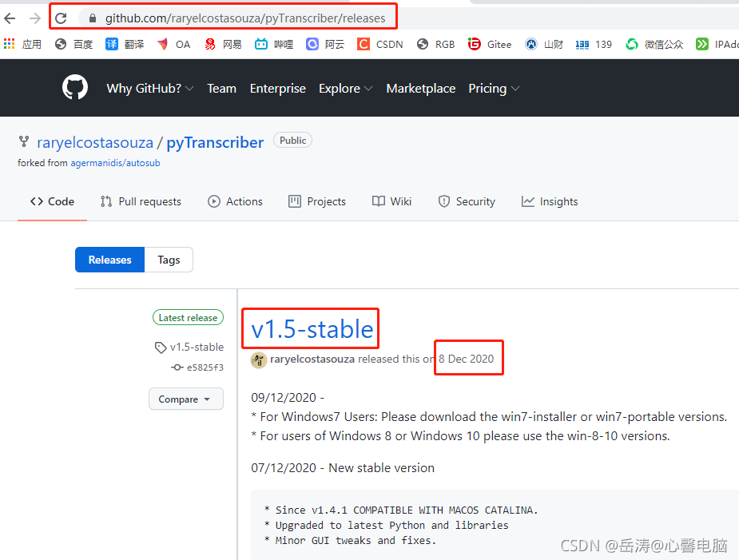Open the 网易 bookmark

click(223, 44)
